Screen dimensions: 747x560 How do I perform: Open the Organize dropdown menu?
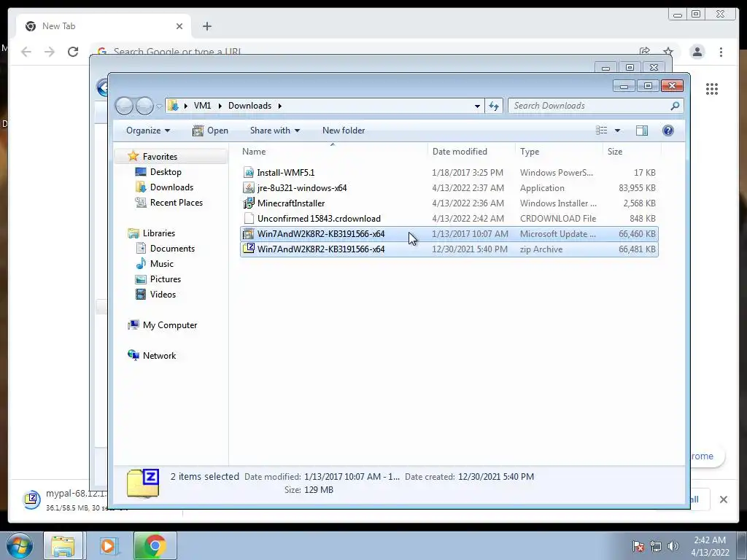tap(148, 131)
